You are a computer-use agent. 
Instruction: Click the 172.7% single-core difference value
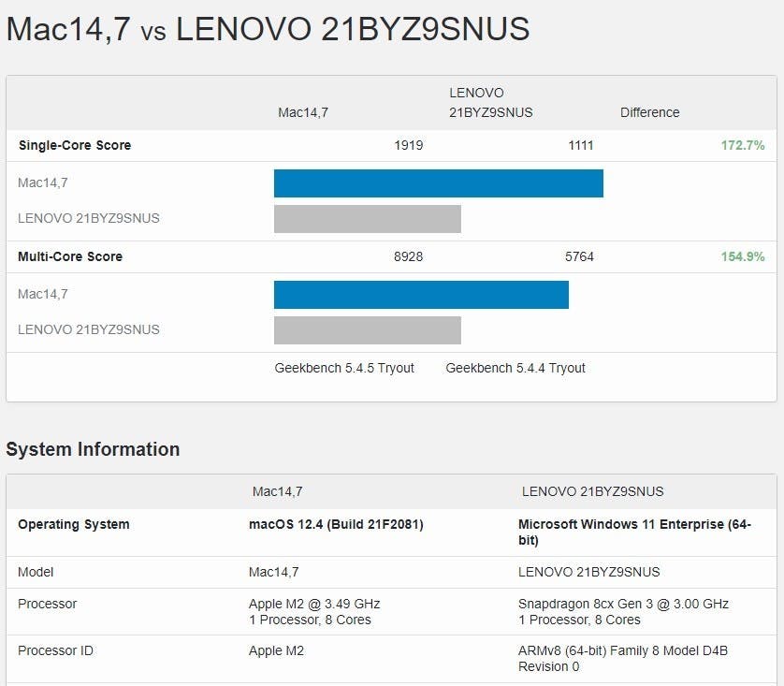pos(742,145)
